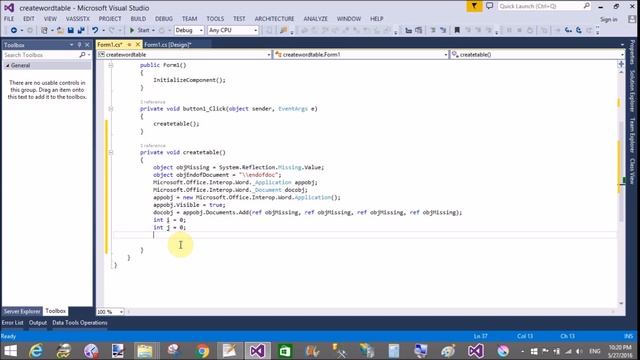Open the ANALYZE menu

[x=316, y=19]
